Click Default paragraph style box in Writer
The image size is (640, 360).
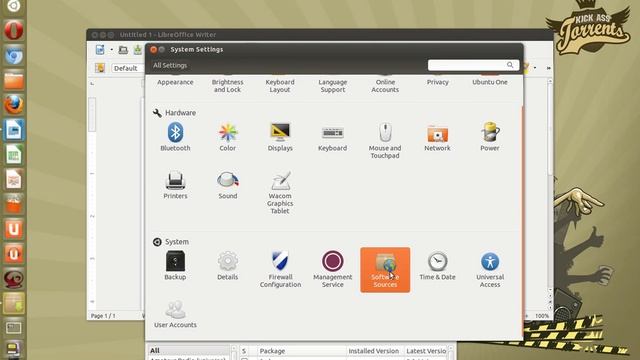pos(127,68)
